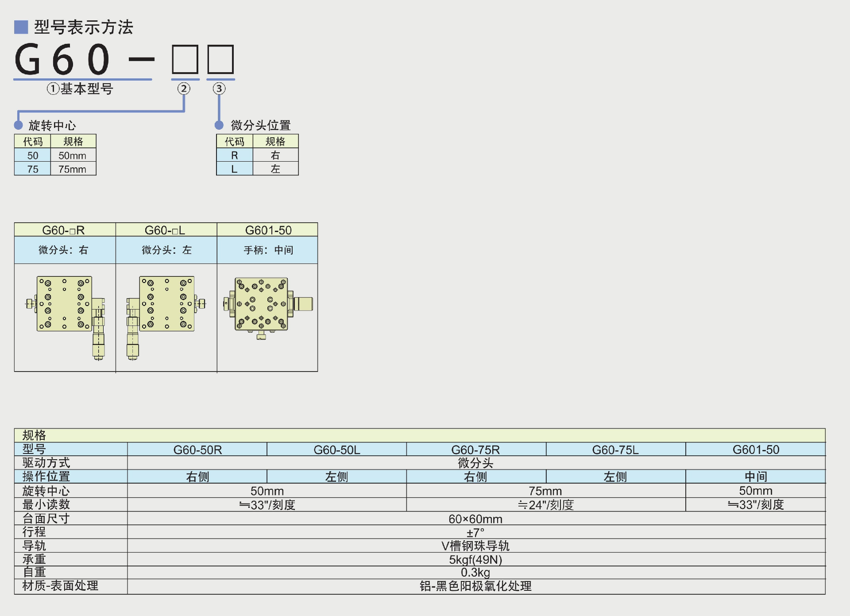This screenshot has height=616, width=850.
Task: Click the 规格 specification table title row
Action: point(34,435)
